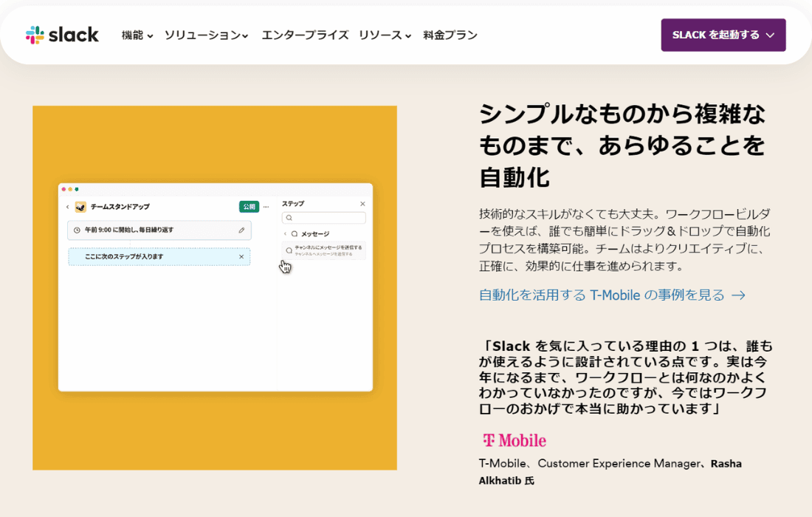Click arrow icon after the T-Mobile link
Screen dimensions: 812x517
[x=738, y=295]
